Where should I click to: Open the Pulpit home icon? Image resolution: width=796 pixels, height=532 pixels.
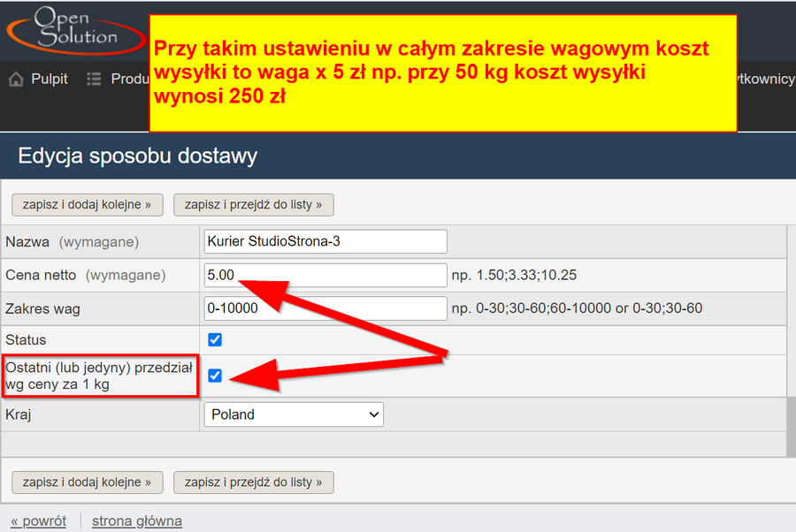click(x=16, y=80)
